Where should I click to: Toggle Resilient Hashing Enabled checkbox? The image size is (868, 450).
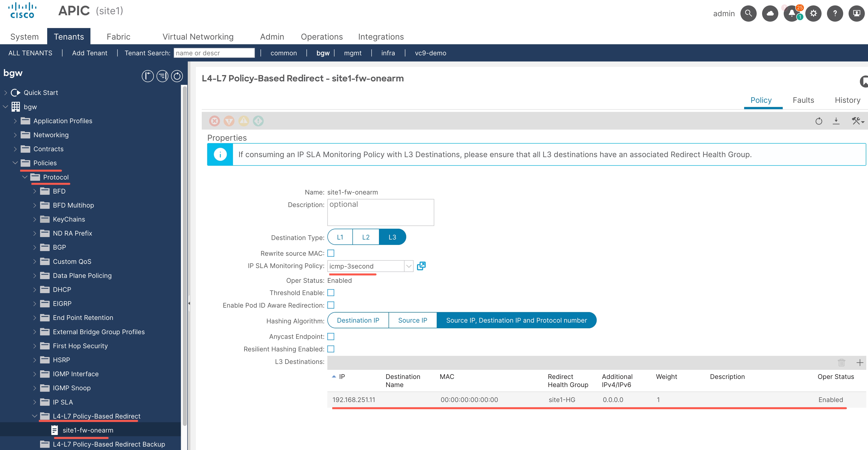[331, 349]
